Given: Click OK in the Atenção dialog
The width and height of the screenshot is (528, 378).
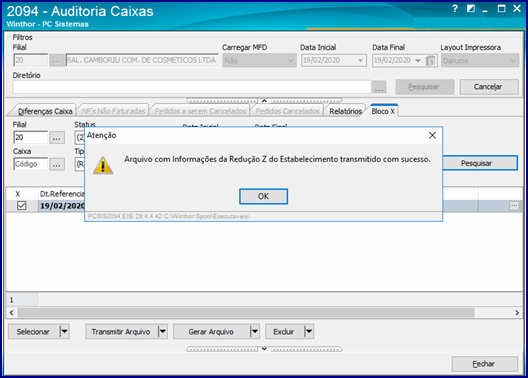Looking at the screenshot, I should tap(263, 196).
